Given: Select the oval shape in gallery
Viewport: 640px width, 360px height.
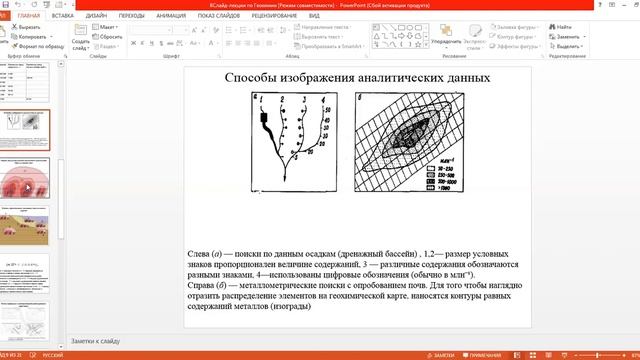Looking at the screenshot, I should [x=409, y=28].
